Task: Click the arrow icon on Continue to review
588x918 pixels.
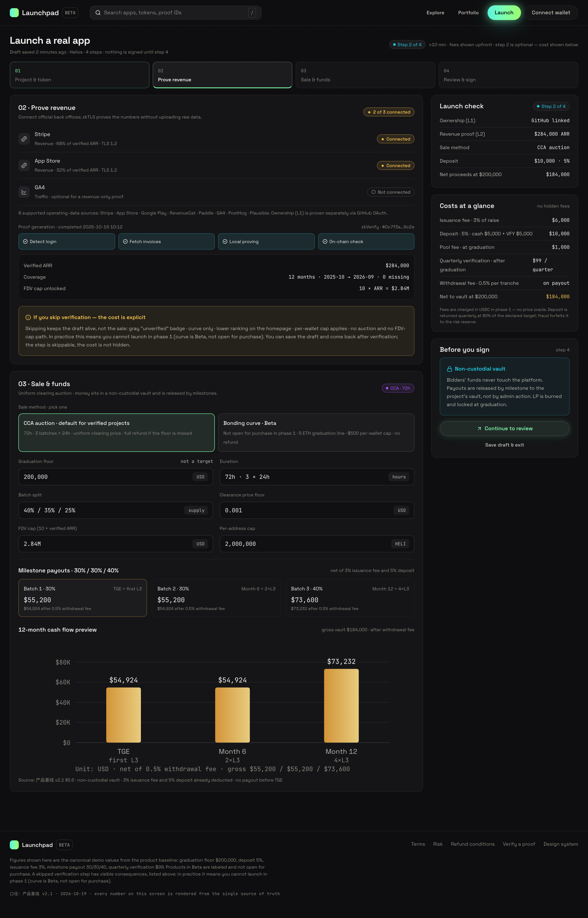Action: click(479, 429)
